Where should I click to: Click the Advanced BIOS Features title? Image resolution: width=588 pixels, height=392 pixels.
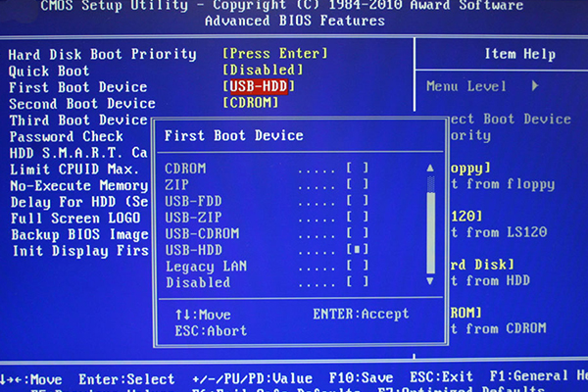pyautogui.click(x=295, y=21)
